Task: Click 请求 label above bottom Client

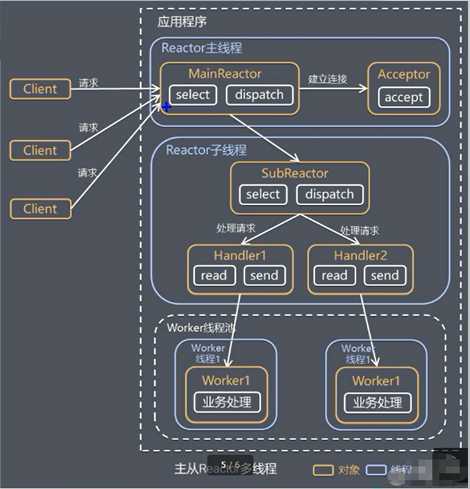Action: [x=87, y=173]
